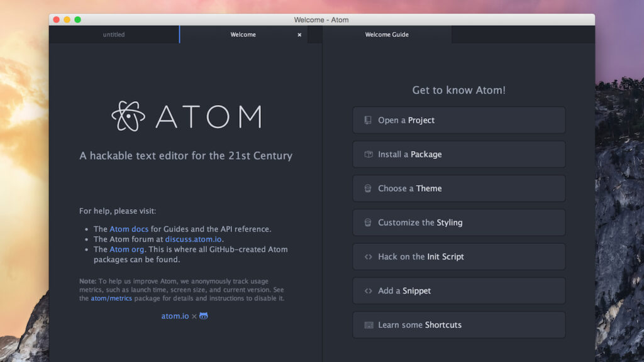The width and height of the screenshot is (644, 362).
Task: Expand the Install a Package section
Action: pos(459,154)
